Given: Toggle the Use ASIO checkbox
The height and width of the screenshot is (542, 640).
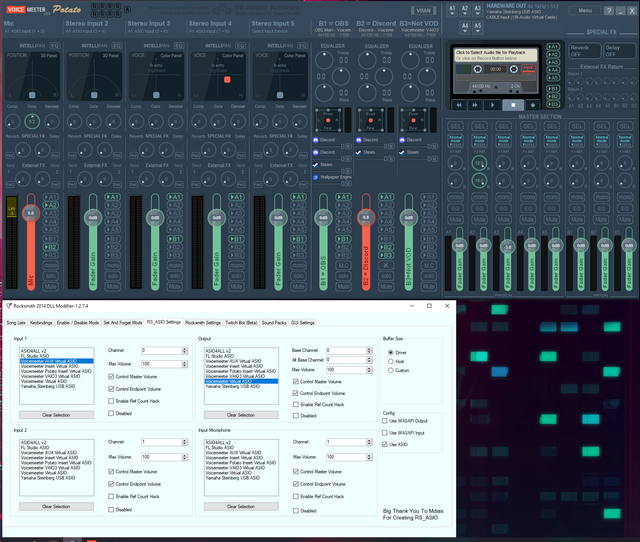Looking at the screenshot, I should [384, 444].
